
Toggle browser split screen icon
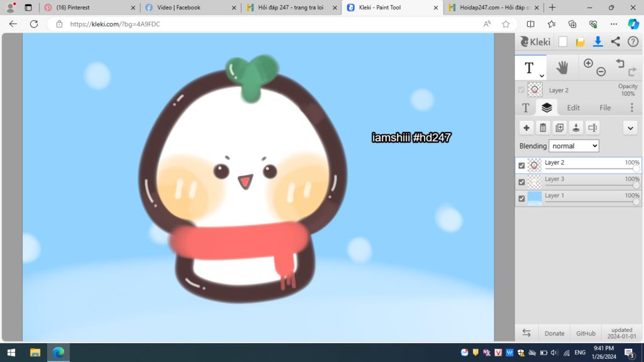point(530,24)
